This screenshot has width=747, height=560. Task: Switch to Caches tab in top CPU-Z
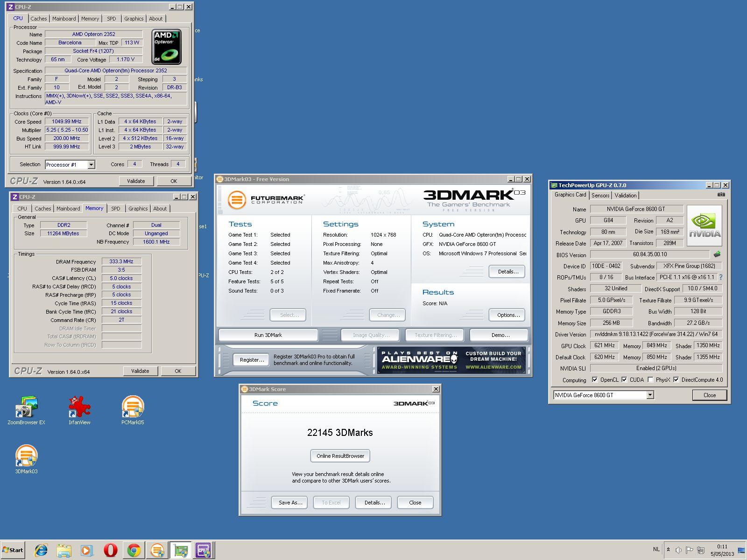pos(39,19)
